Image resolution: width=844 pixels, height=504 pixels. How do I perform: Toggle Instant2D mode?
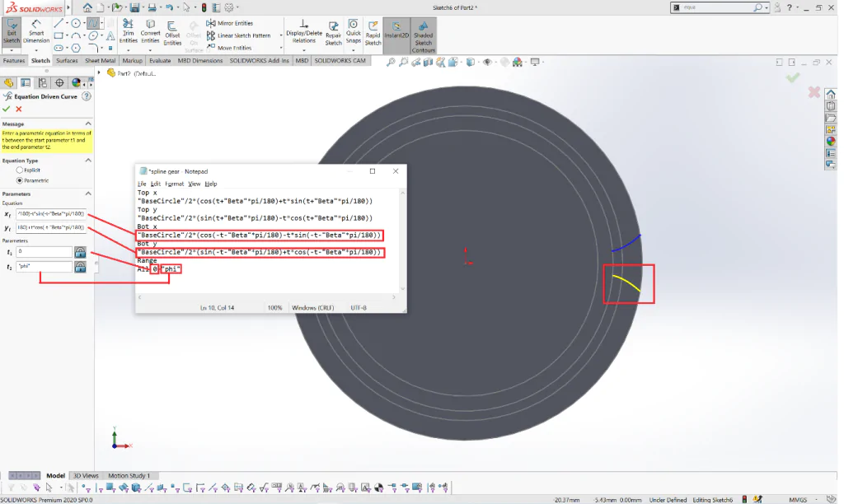[396, 35]
